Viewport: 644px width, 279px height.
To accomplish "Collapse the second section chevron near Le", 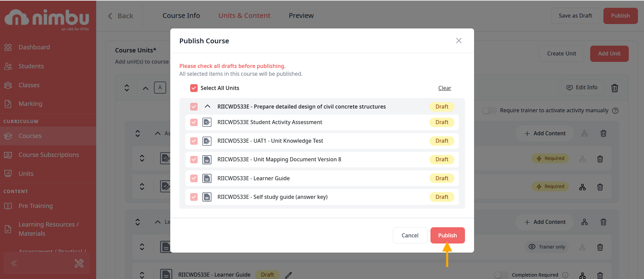I will [158, 222].
